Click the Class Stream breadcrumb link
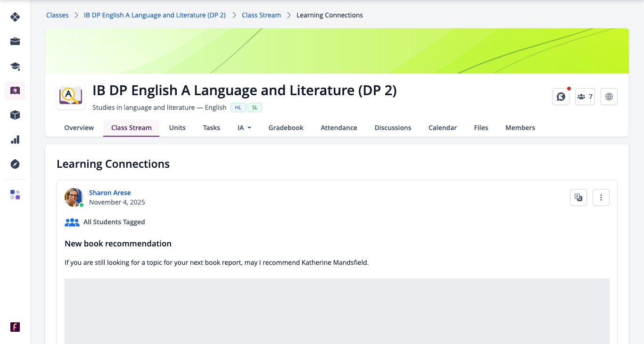The height and width of the screenshot is (344, 644). tap(261, 15)
